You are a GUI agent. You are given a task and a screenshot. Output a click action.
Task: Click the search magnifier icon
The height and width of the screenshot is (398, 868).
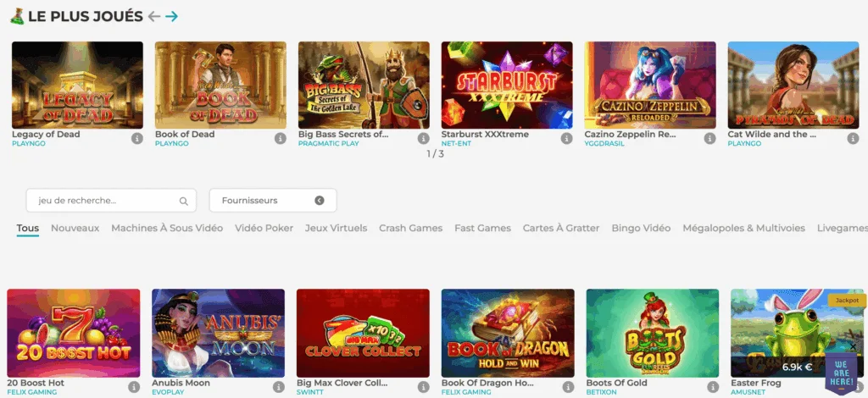(184, 202)
